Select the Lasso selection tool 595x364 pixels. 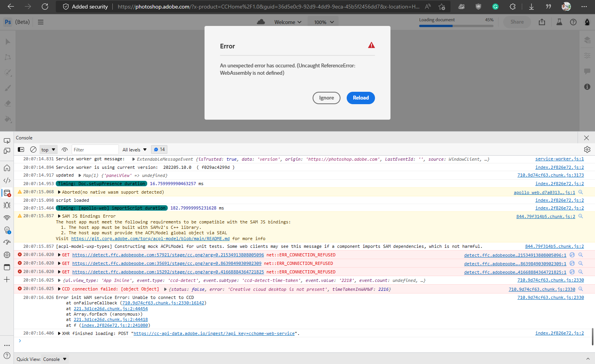coord(7,57)
